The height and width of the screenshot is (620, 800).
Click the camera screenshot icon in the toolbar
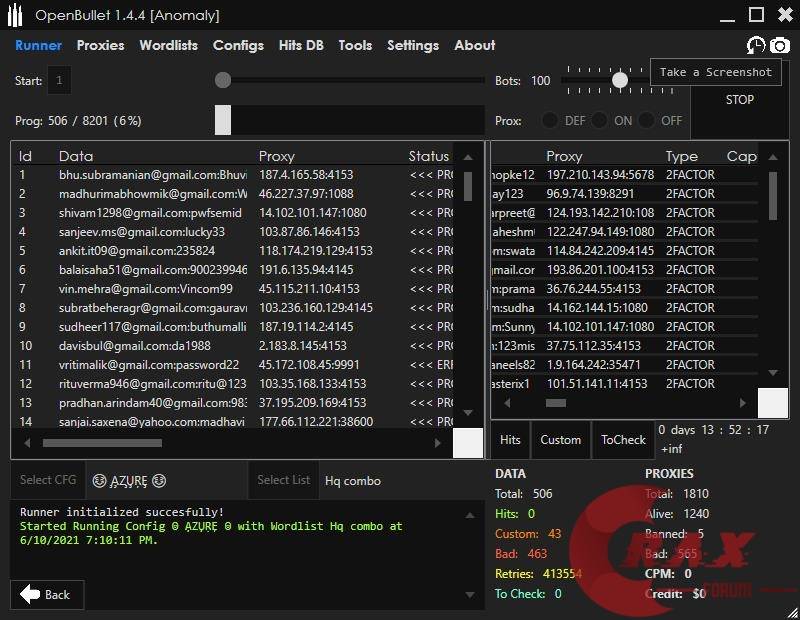pos(780,46)
